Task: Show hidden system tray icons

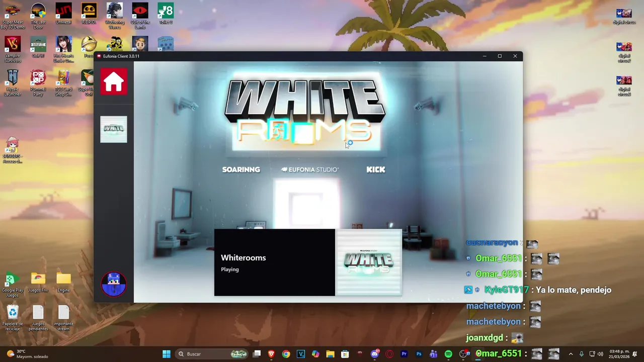Action: (x=571, y=354)
